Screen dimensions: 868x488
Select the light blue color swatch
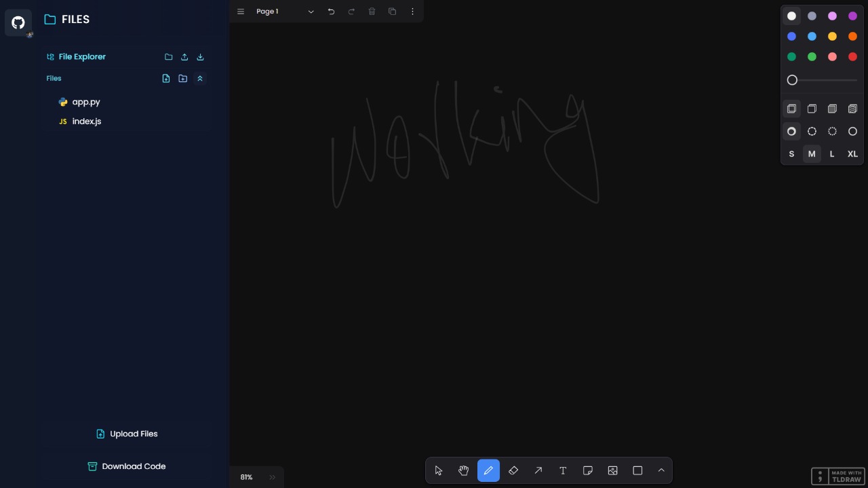(x=812, y=37)
